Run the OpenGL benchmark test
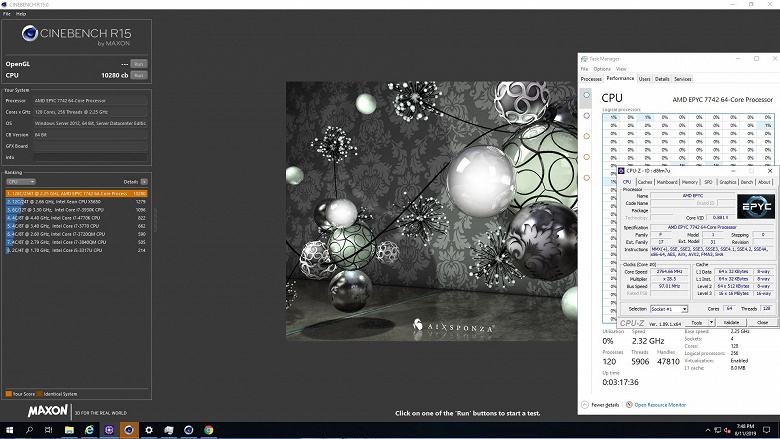Screen dimensions: 780x439 (x=139, y=64)
